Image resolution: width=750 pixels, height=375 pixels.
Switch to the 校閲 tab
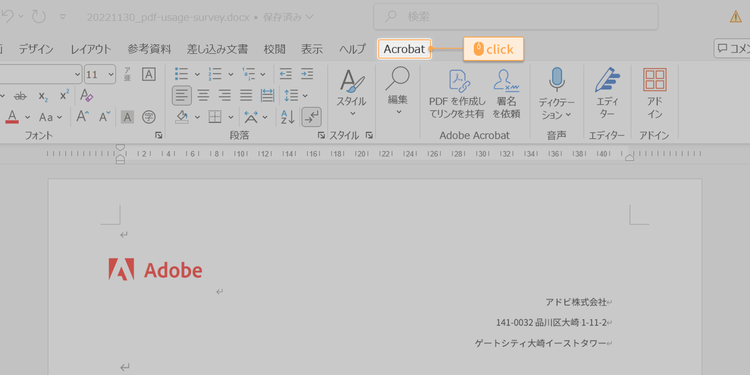coord(275,49)
